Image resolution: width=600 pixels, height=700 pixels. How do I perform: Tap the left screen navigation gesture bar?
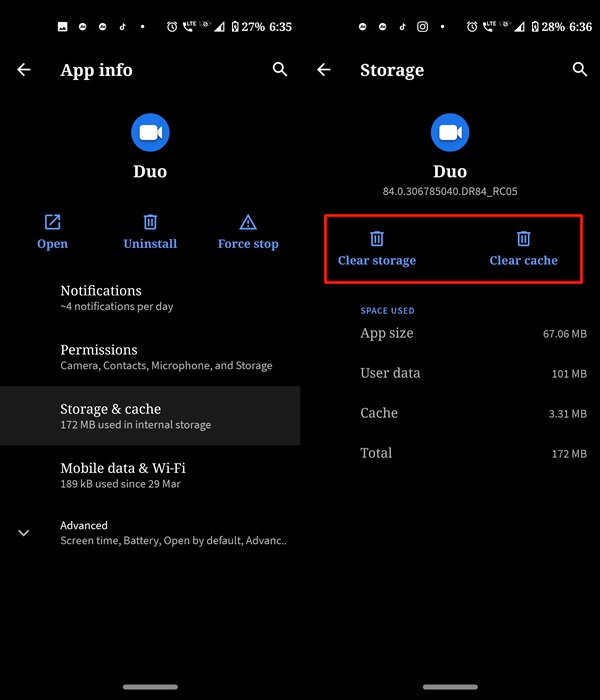[x=150, y=687]
